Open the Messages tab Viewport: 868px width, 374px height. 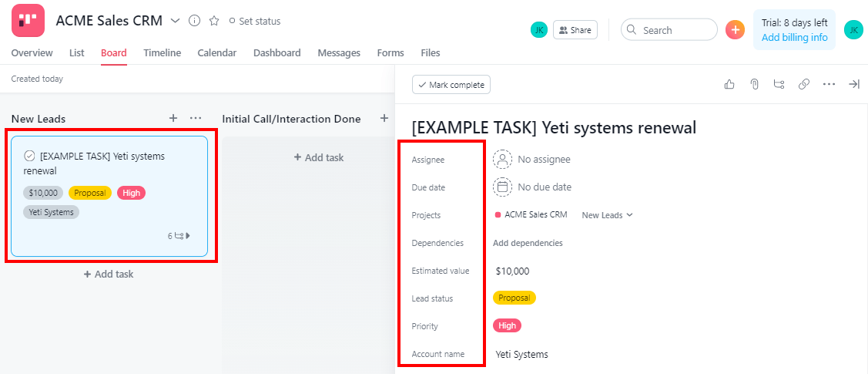[339, 53]
